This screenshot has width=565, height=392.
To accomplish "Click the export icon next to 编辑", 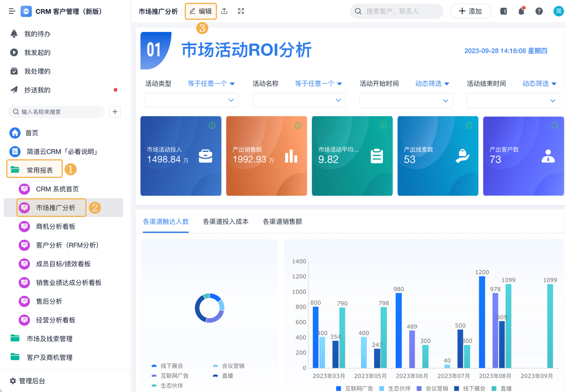I will pos(224,11).
